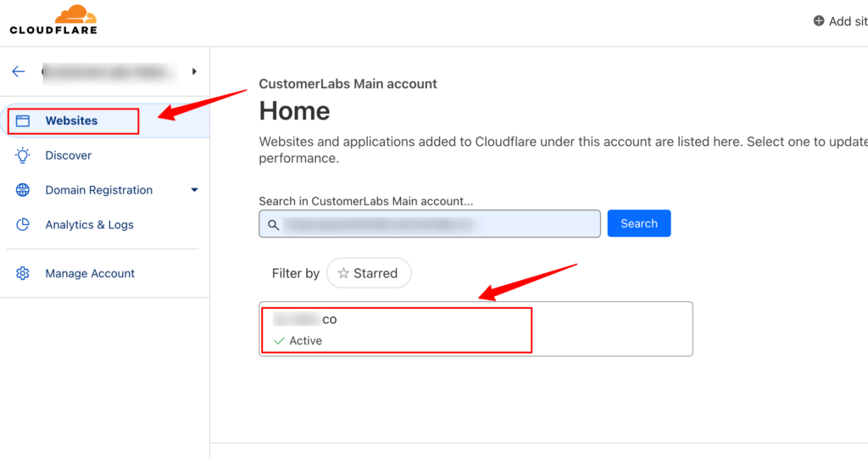Go back with the left arrow icon
868x459 pixels.
(19, 71)
